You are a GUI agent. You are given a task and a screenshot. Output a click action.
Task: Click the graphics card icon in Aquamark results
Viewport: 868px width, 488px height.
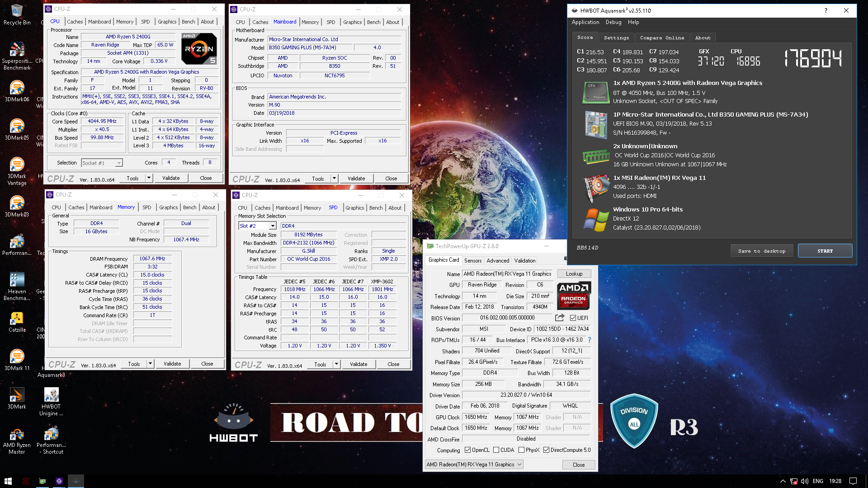(x=596, y=188)
